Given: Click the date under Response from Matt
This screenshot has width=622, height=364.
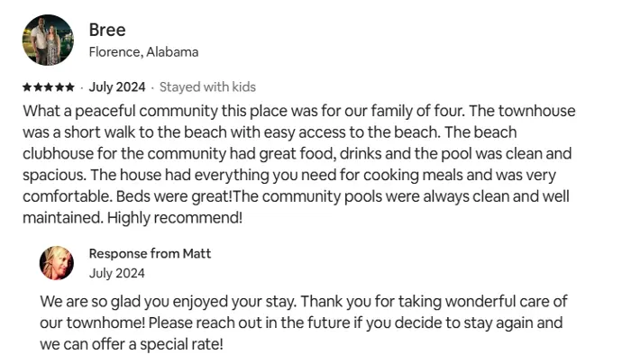Looking at the screenshot, I should tap(116, 273).
